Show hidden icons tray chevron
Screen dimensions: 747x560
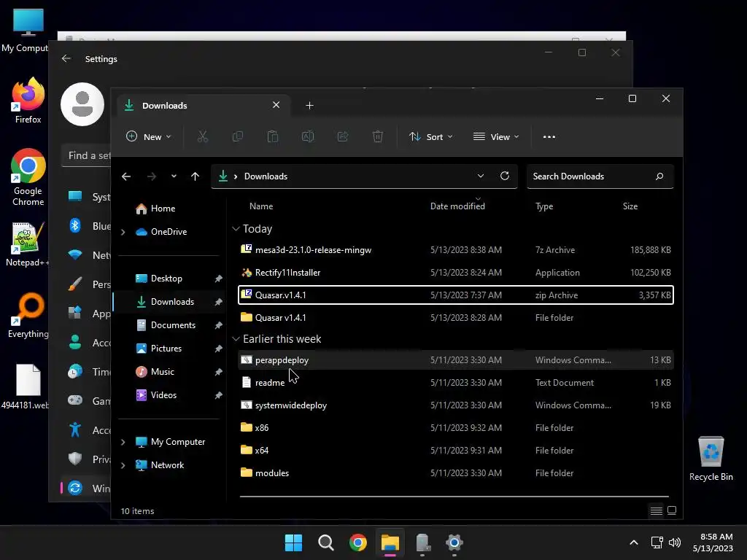click(634, 542)
